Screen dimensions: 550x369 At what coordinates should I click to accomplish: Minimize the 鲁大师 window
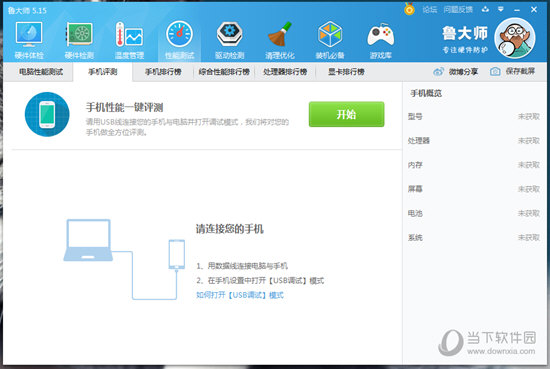click(517, 10)
